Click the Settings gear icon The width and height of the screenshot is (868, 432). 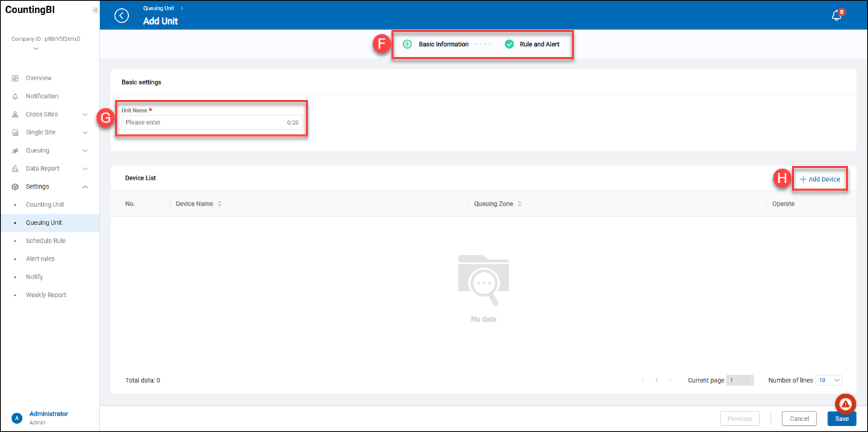[x=15, y=187]
